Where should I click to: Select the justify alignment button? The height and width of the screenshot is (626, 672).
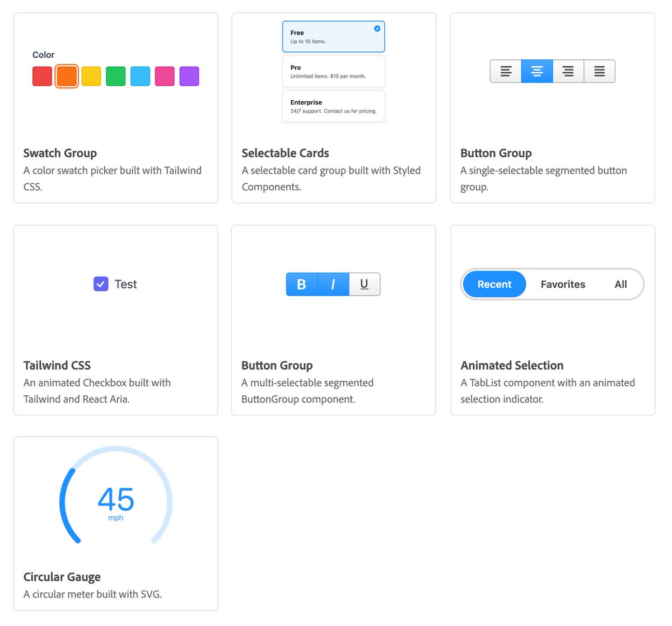[600, 71]
